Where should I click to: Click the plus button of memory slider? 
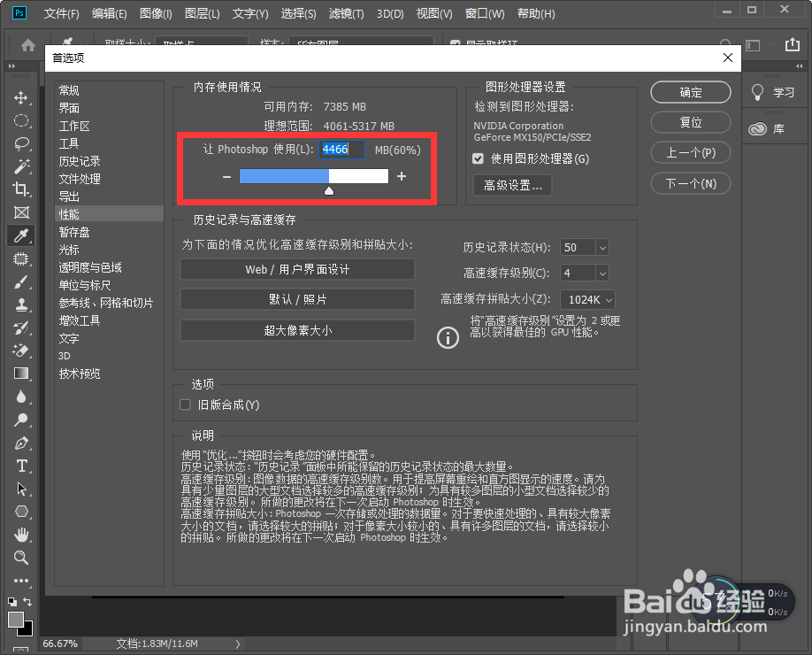coord(402,176)
